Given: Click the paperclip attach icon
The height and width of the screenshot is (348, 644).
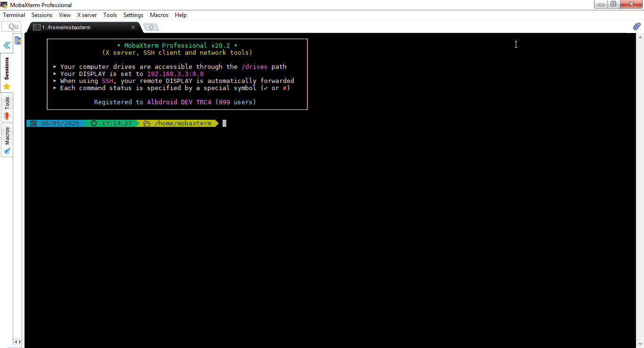Looking at the screenshot, I should [x=636, y=26].
